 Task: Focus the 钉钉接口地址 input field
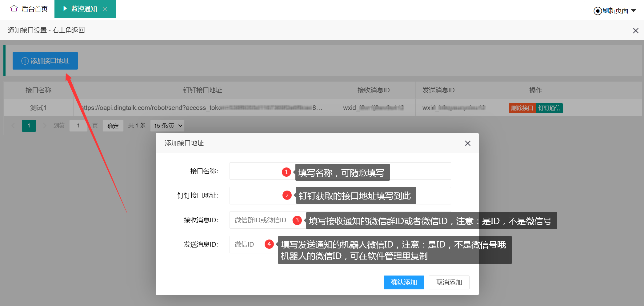[x=340, y=195]
